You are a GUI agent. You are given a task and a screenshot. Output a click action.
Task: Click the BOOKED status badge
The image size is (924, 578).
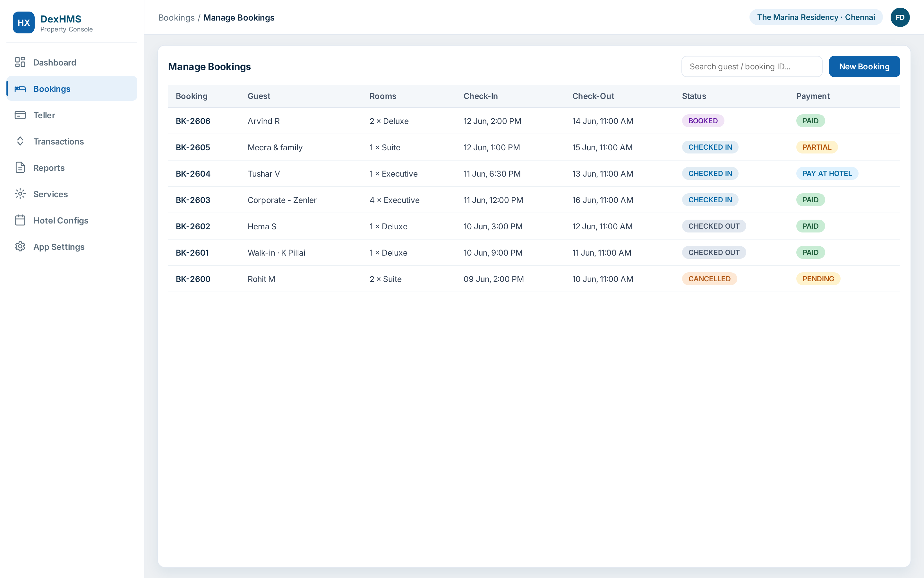703,121
